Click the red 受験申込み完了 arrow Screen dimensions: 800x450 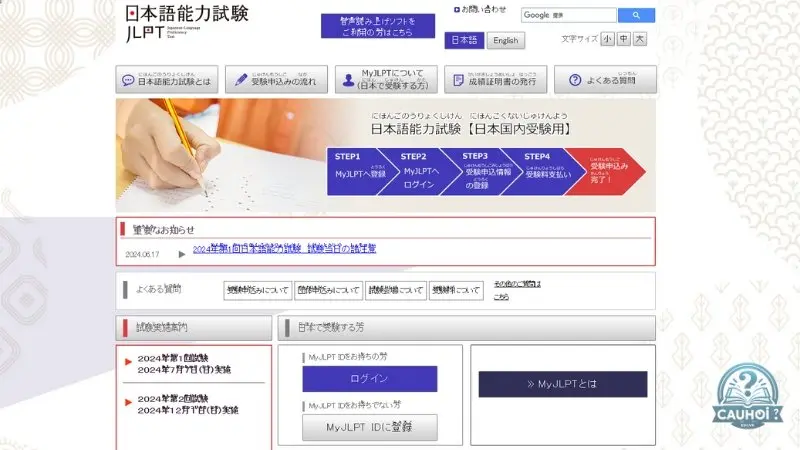point(607,172)
